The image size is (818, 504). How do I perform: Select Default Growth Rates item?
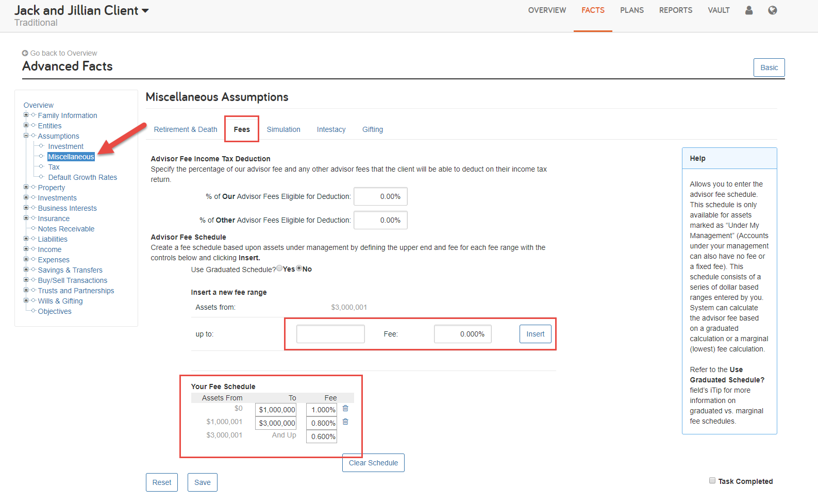point(82,177)
